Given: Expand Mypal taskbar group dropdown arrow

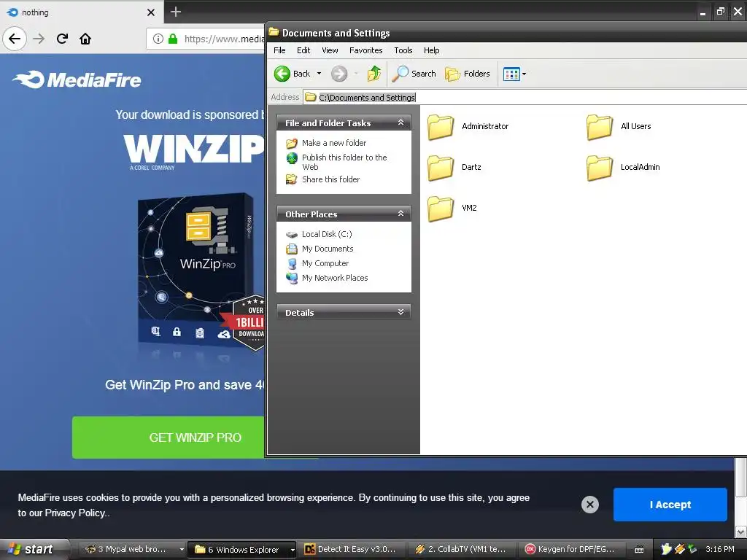Looking at the screenshot, I should 182,549.
